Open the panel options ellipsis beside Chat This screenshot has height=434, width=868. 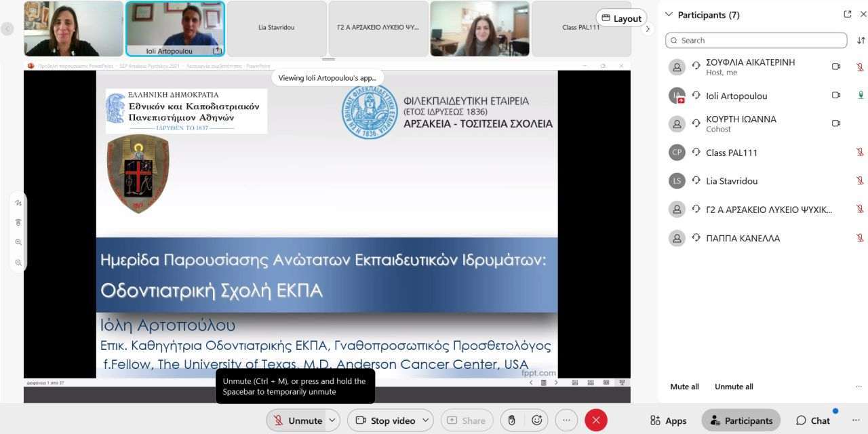pyautogui.click(x=856, y=420)
